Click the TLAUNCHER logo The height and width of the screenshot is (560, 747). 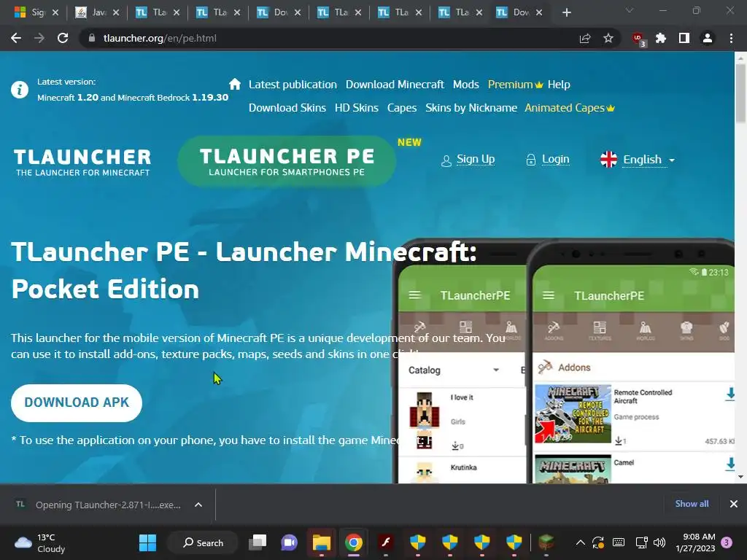tap(82, 162)
